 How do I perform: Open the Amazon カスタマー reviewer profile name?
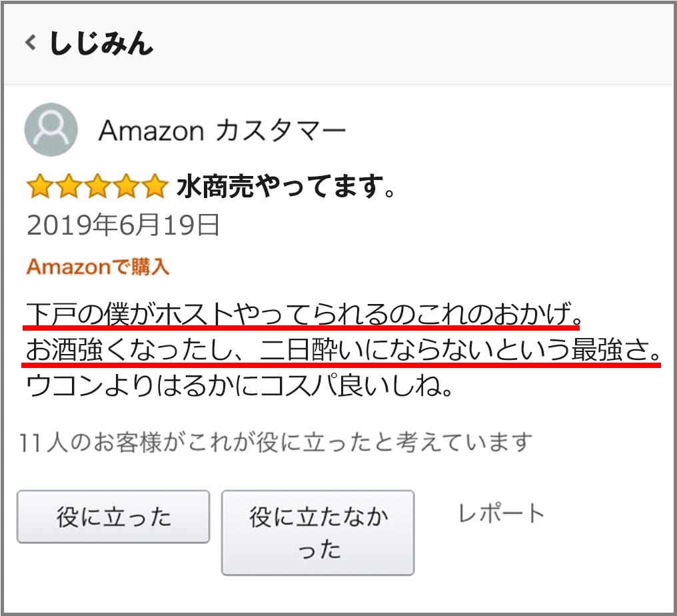click(x=222, y=130)
